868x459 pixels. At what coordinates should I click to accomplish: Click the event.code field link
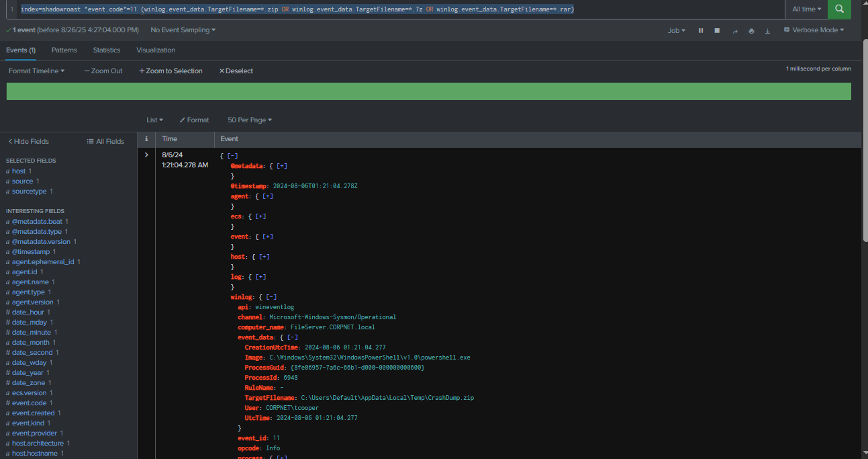coord(30,403)
